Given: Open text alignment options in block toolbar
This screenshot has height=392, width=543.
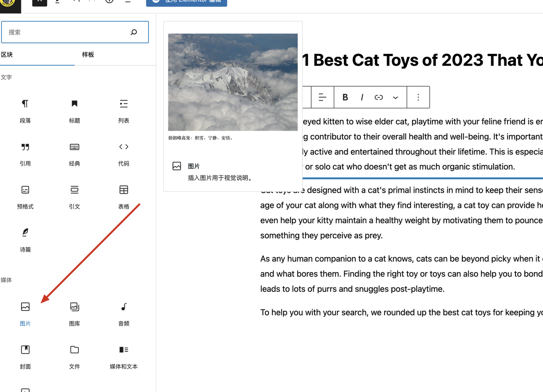Looking at the screenshot, I should pos(322,97).
